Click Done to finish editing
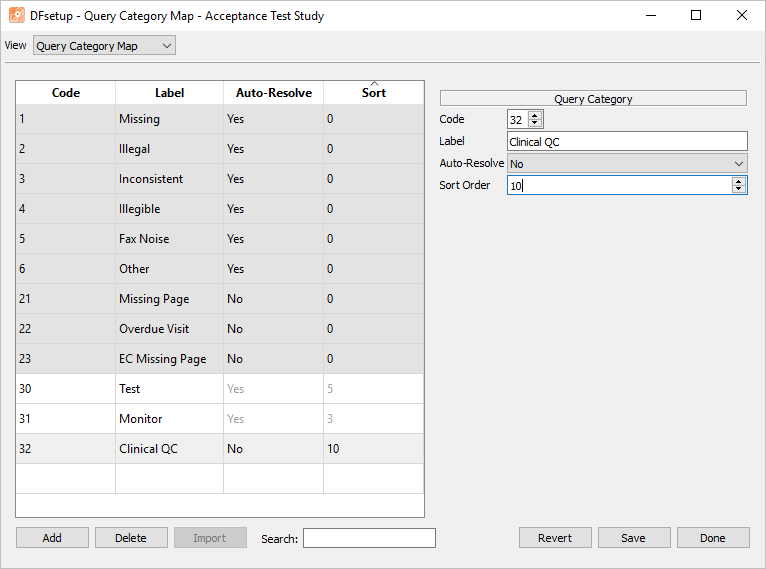The image size is (766, 569). click(x=713, y=538)
